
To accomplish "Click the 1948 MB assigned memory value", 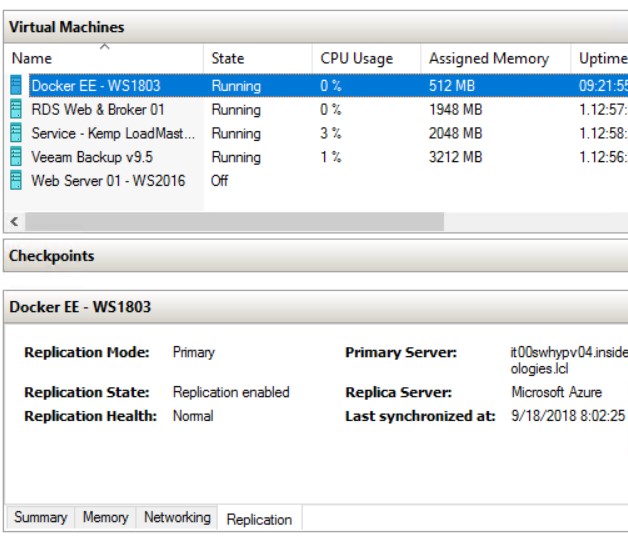I will pos(455,109).
